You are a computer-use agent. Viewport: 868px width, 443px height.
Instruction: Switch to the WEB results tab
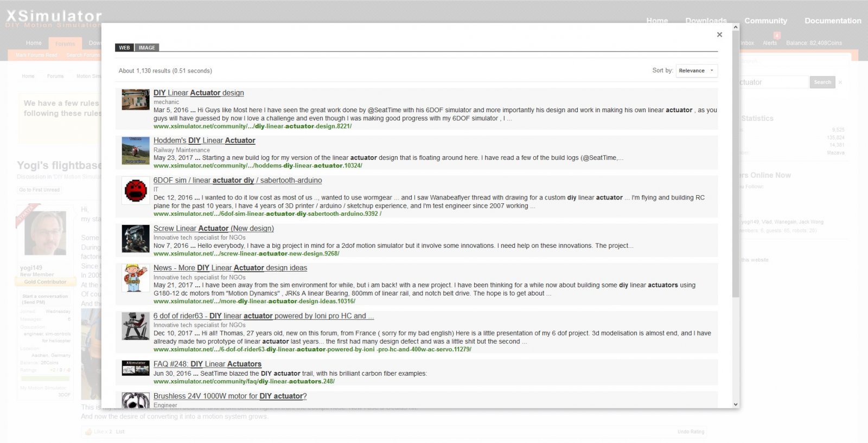point(124,48)
